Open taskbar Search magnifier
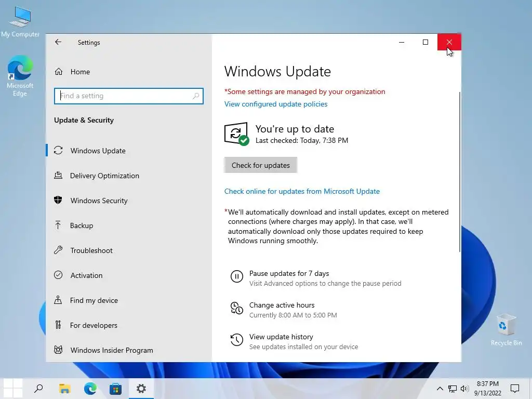 click(x=38, y=388)
